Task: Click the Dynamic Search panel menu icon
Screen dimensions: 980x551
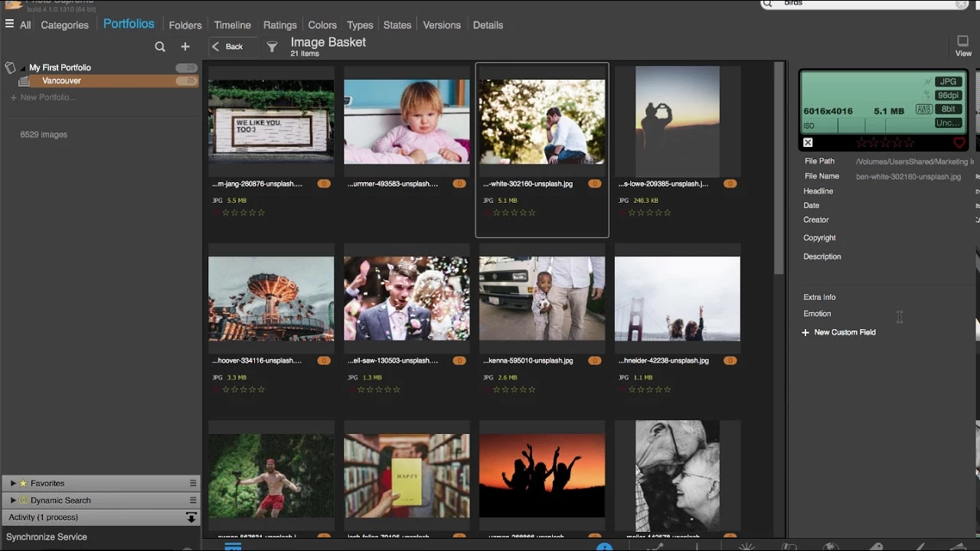Action: pyautogui.click(x=193, y=500)
